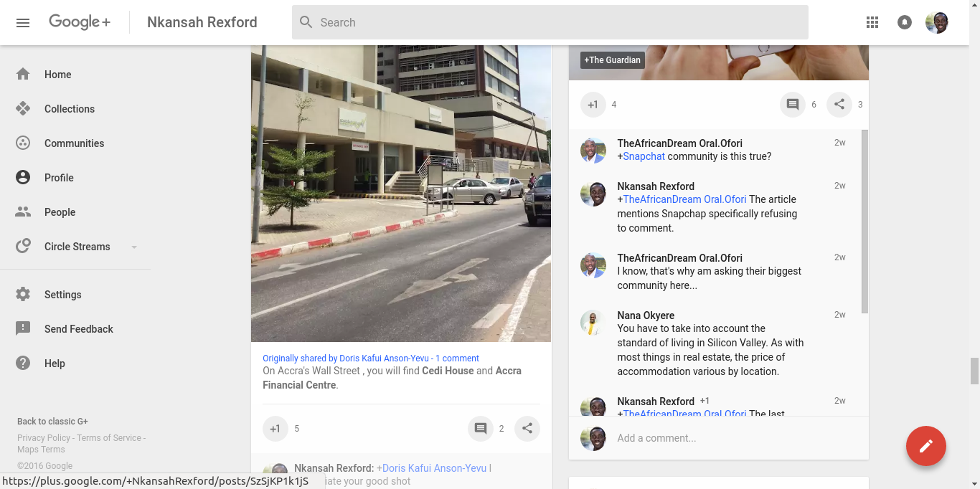Click share icon on The Guardian post
This screenshot has width=980, height=489.
pyautogui.click(x=839, y=105)
